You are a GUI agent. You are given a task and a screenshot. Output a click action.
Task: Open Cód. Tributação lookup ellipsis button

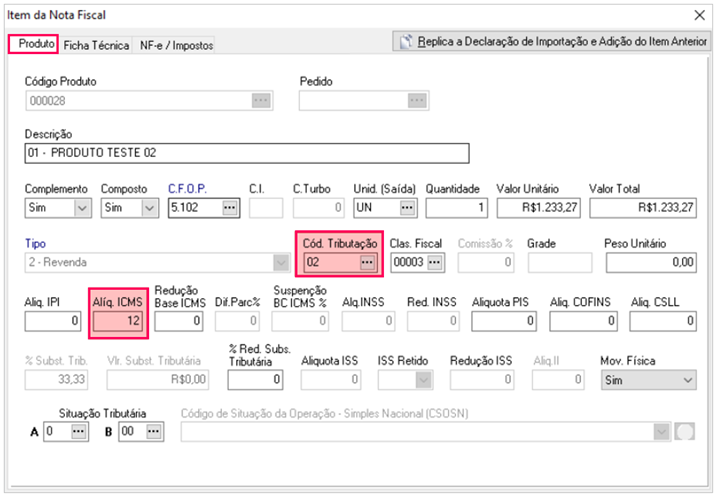pos(367,262)
